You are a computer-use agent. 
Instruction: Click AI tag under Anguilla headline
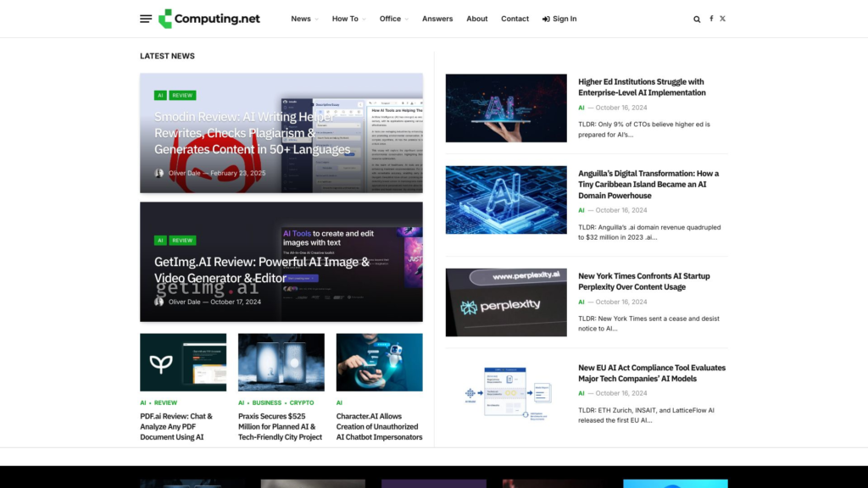(x=581, y=210)
